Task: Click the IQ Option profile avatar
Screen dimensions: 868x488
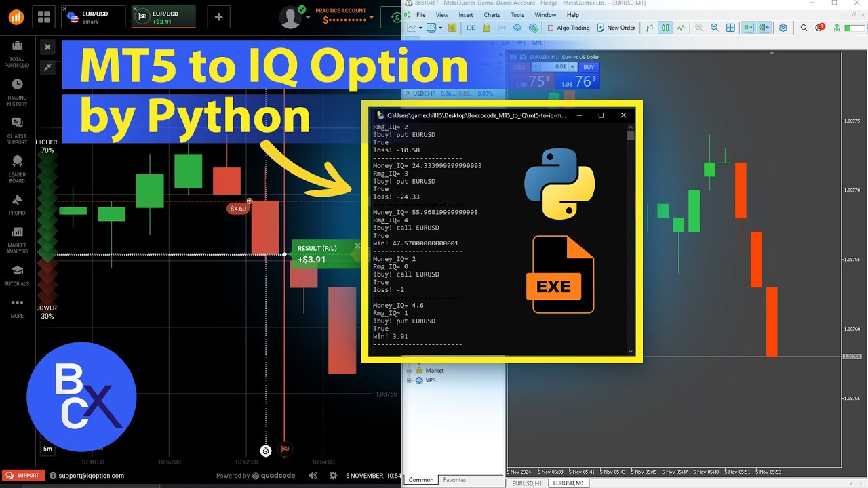Action: (290, 17)
